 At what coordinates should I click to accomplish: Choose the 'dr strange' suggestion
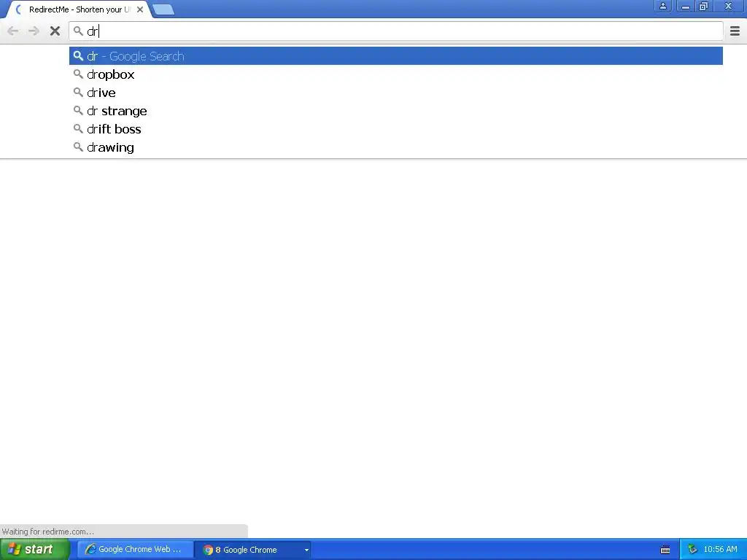396,111
